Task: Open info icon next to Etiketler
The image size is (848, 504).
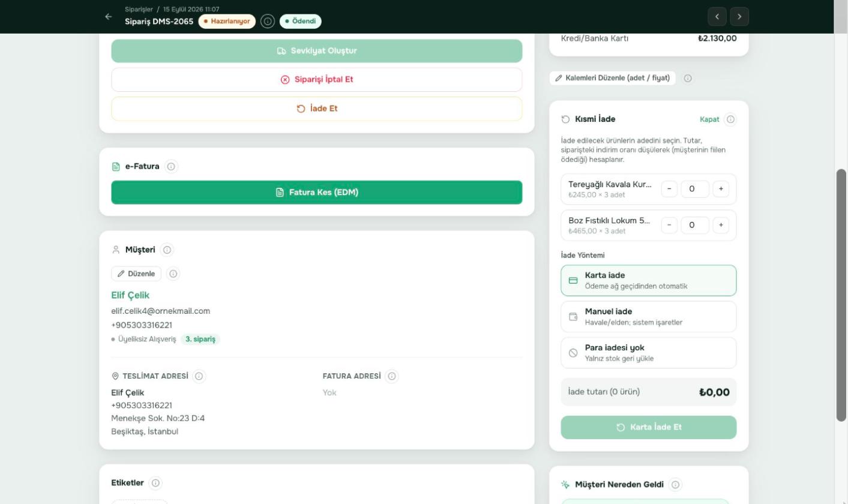Action: click(x=156, y=483)
